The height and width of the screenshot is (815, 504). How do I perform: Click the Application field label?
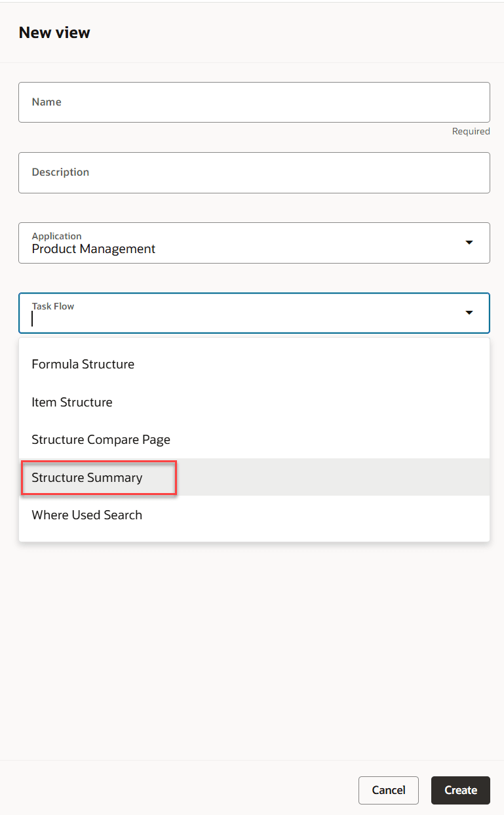click(57, 236)
